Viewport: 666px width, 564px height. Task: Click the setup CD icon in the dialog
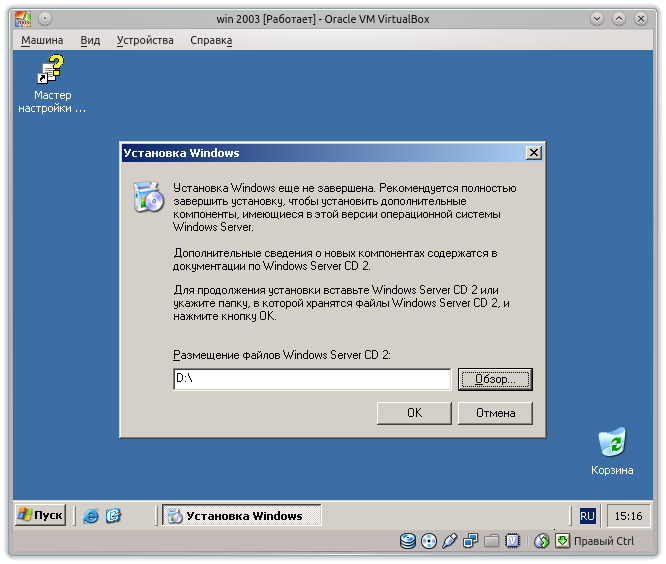pyautogui.click(x=148, y=197)
